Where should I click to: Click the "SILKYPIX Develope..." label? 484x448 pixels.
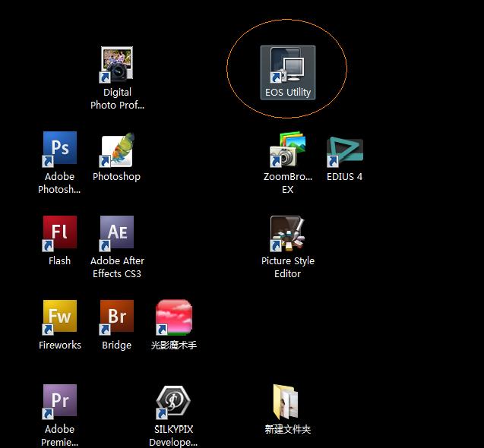173,435
